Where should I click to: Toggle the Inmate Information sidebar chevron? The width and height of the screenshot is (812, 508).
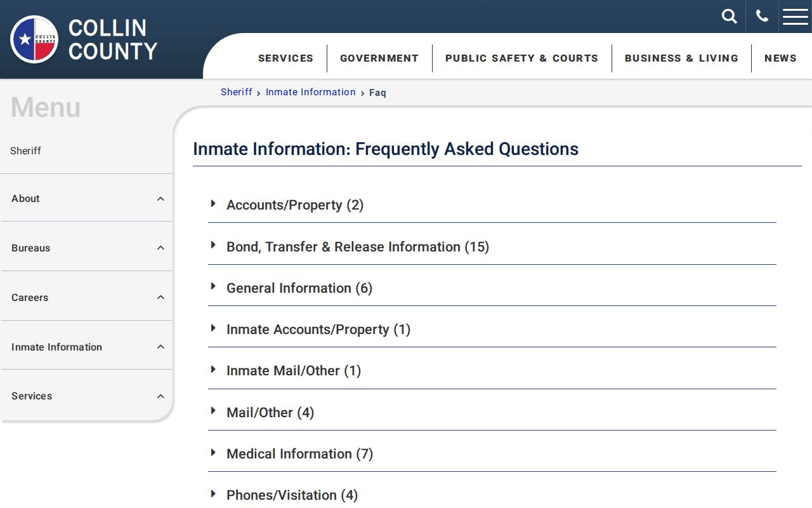click(160, 347)
